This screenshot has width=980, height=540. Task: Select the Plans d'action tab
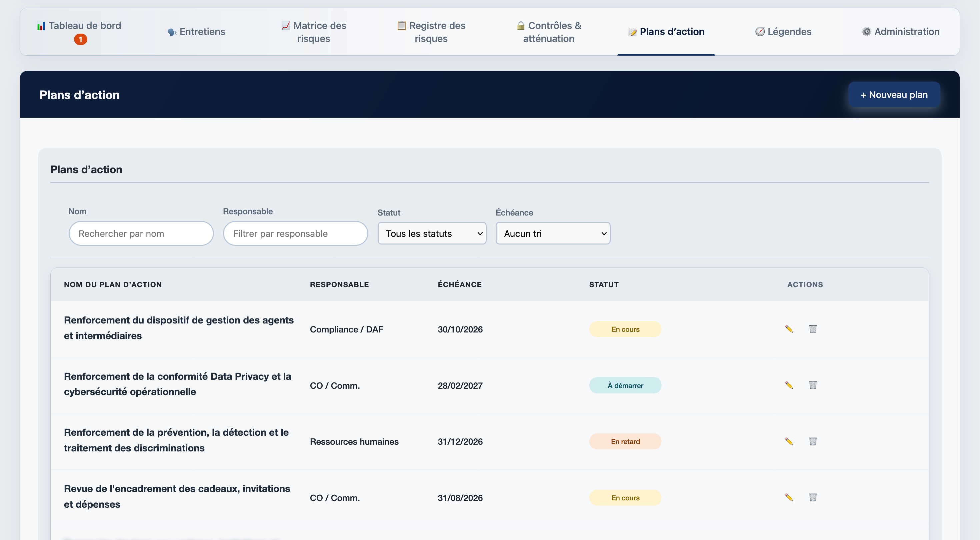(x=666, y=32)
